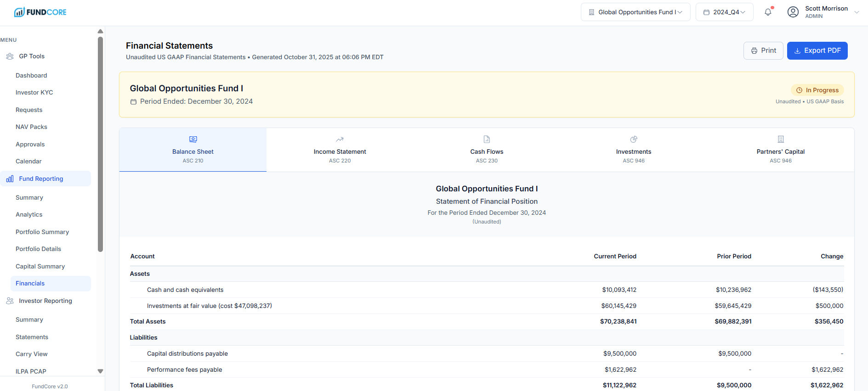This screenshot has height=391, width=868.
Task: Click the Print button
Action: (x=763, y=51)
